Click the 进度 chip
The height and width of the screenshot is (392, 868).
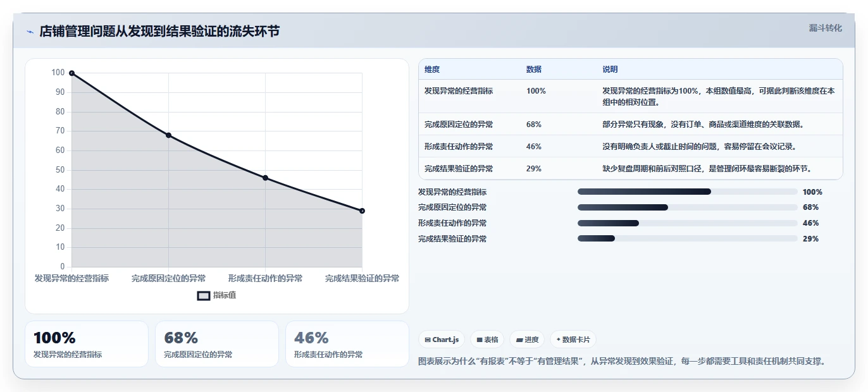click(x=527, y=340)
